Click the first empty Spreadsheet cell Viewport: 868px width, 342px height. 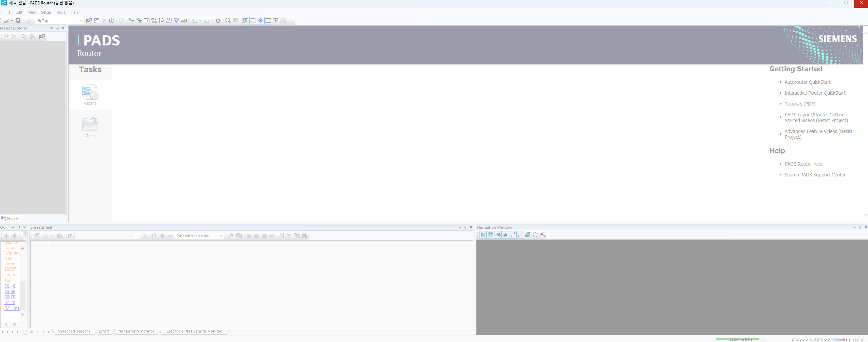pyautogui.click(x=40, y=244)
